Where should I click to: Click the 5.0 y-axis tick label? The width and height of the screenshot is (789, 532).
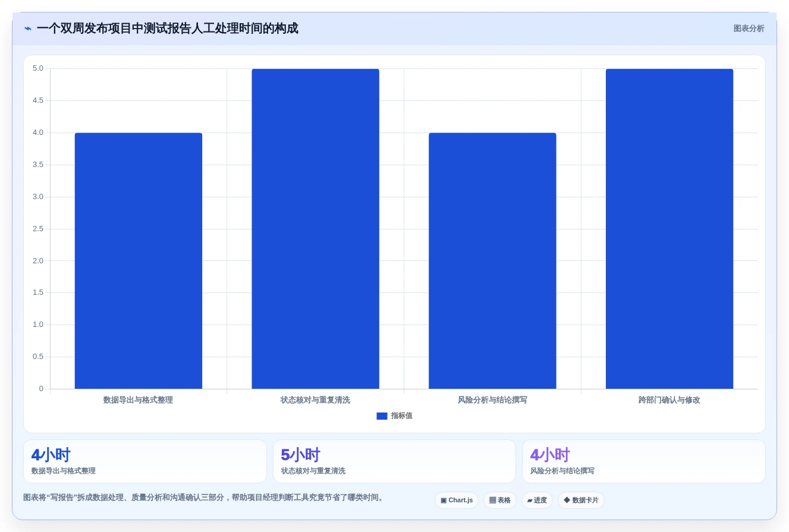(x=38, y=68)
